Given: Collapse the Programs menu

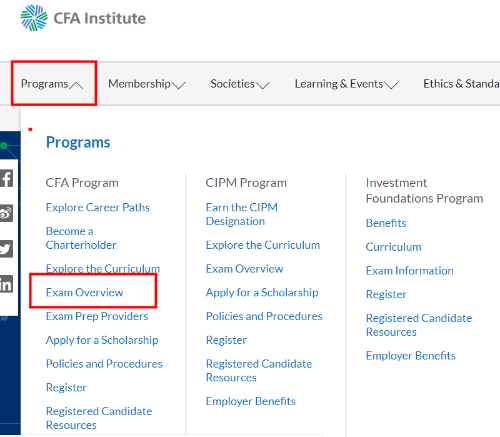Looking at the screenshot, I should [52, 84].
